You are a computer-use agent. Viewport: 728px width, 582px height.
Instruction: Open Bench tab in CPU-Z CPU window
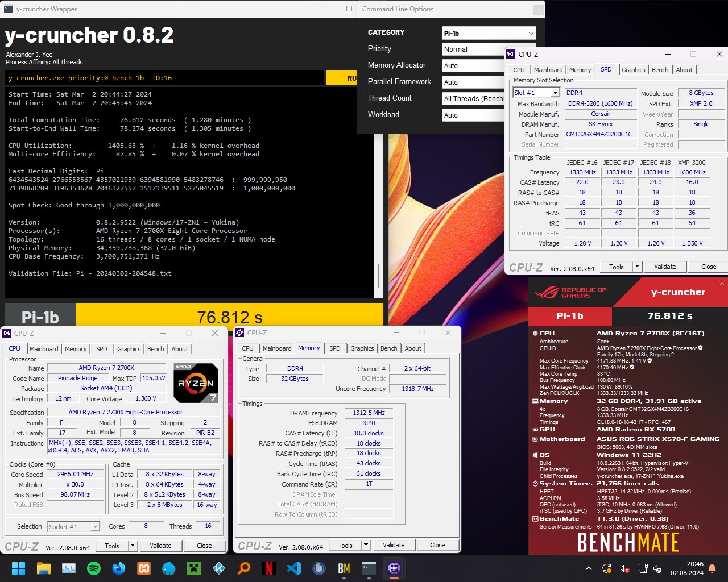point(155,349)
